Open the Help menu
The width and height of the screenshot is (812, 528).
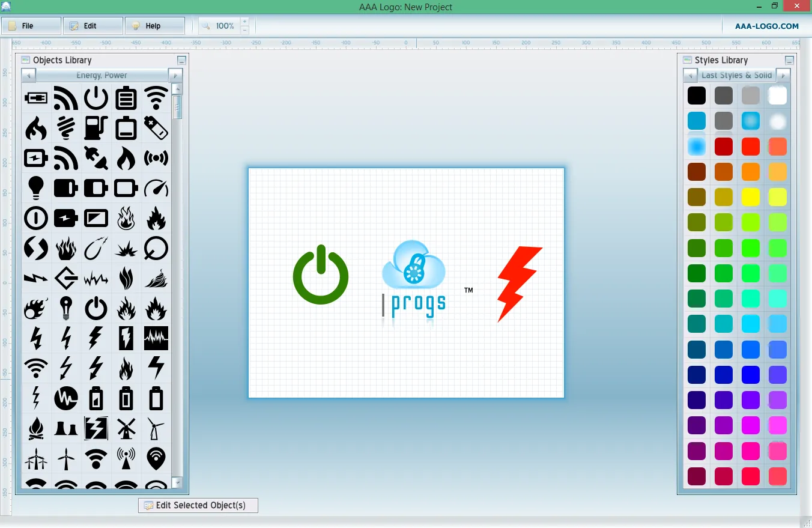(155, 26)
